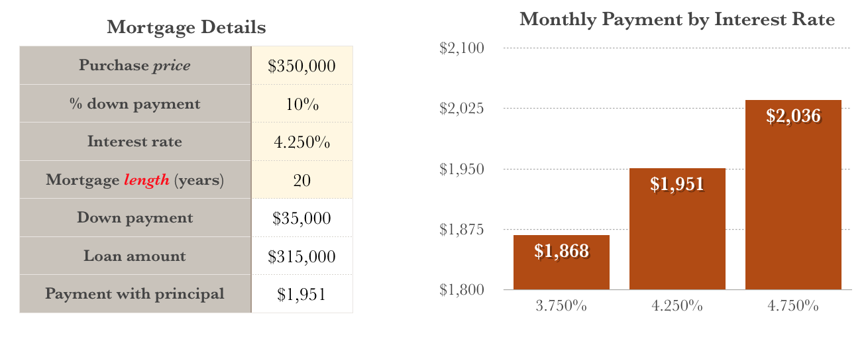Select the $1,951 payment with principal cell
The width and height of the screenshot is (868, 347).
tap(302, 294)
